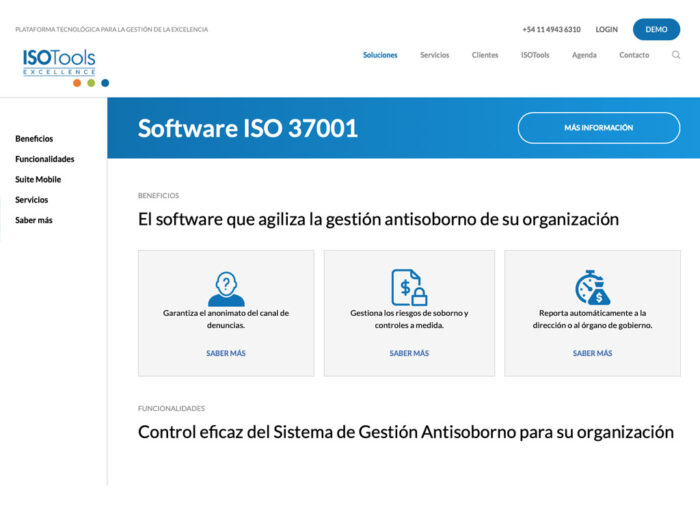Click 'Reporta automáticamente a la dirección' text
This screenshot has width=700, height=525.
tap(592, 319)
